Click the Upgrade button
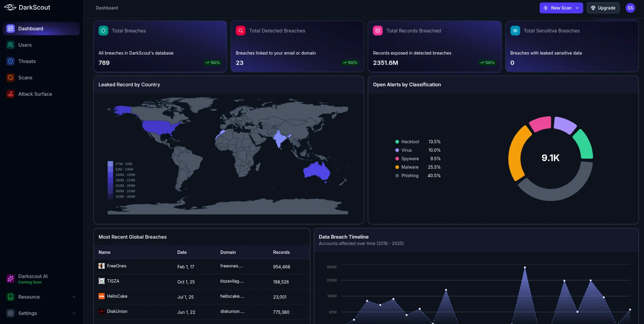This screenshot has height=324, width=644. click(603, 8)
